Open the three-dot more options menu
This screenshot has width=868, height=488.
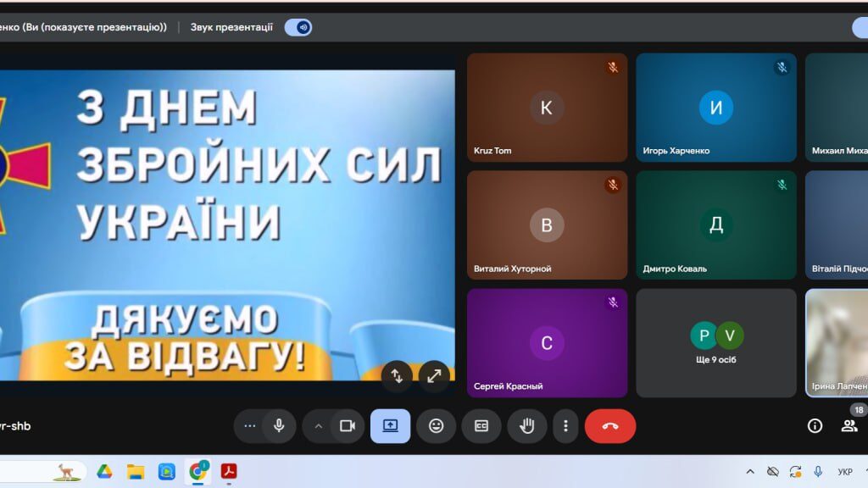click(565, 427)
